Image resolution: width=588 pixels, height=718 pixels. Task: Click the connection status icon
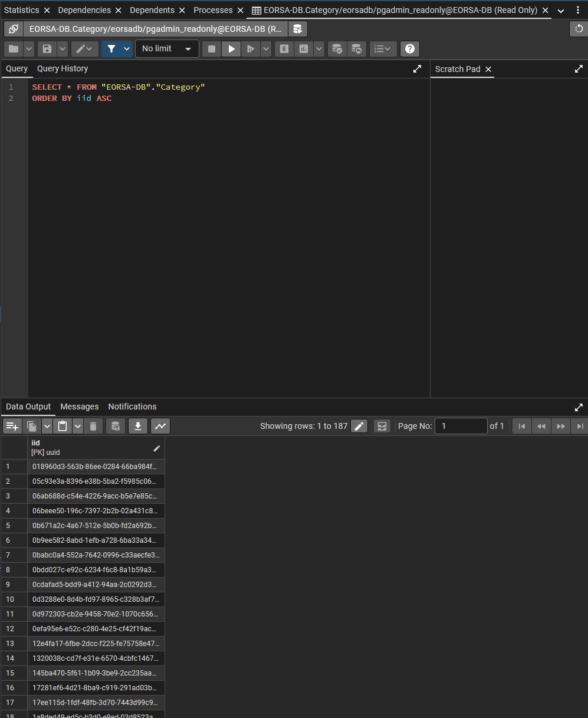[x=14, y=29]
